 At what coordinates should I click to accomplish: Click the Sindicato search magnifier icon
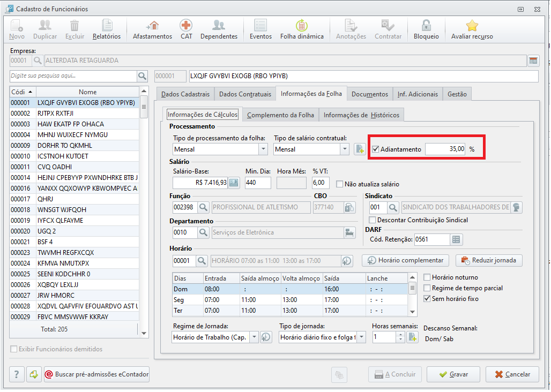[x=393, y=207]
